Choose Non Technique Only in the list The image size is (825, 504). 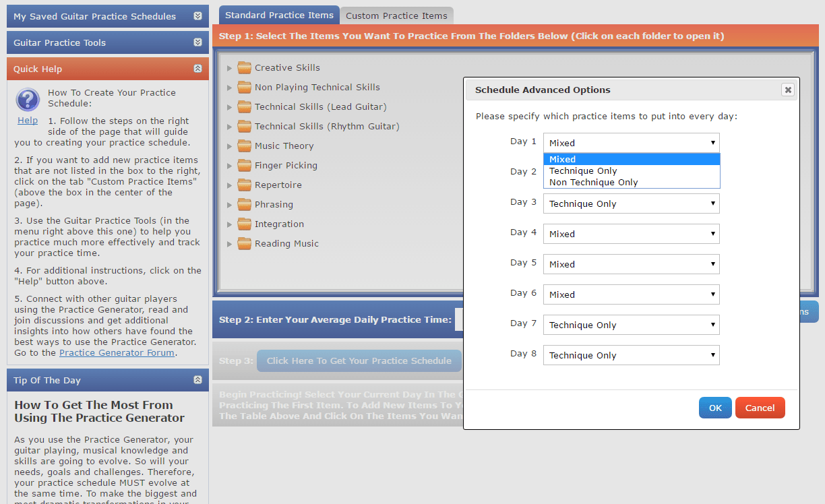point(632,183)
